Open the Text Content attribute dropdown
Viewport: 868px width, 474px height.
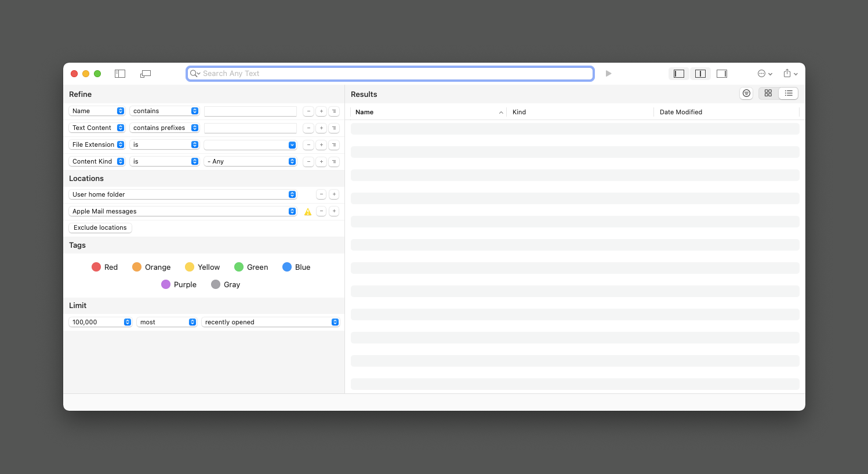coord(97,128)
